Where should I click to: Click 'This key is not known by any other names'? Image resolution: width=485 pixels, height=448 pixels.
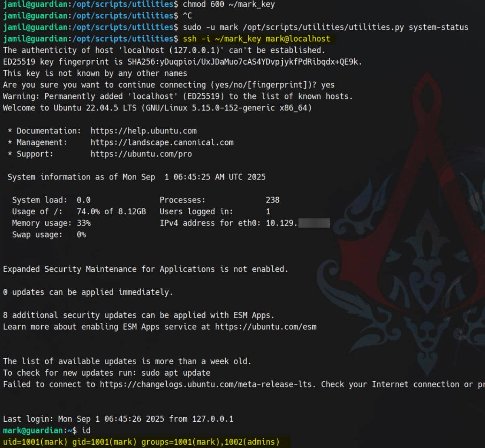(95, 73)
